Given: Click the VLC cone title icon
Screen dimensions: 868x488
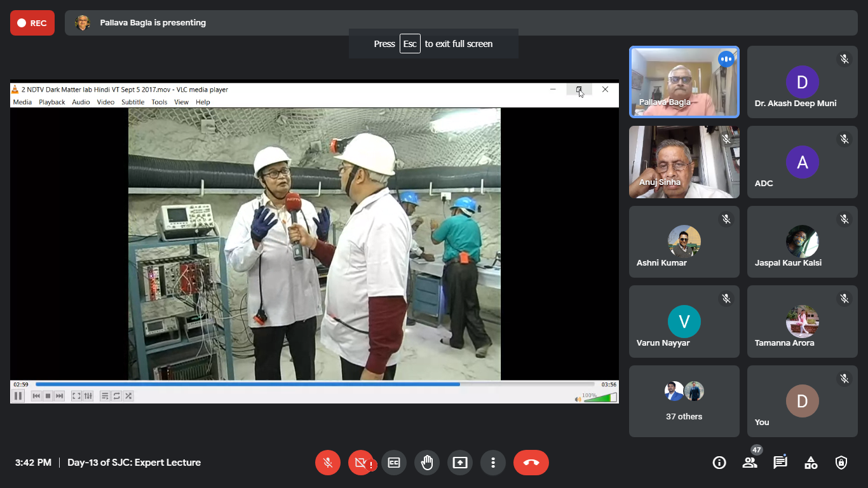Looking at the screenshot, I should (x=15, y=90).
